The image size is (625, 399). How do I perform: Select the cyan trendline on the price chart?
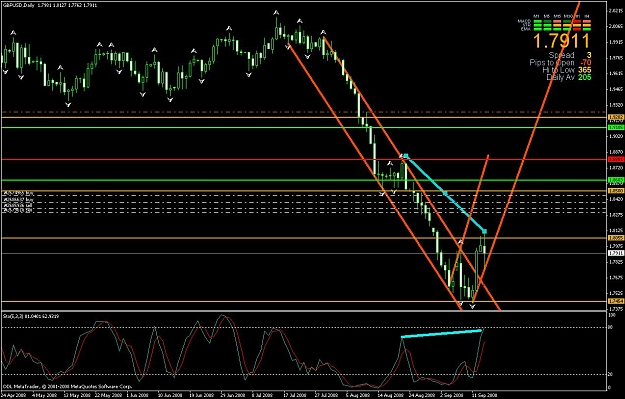[445, 194]
